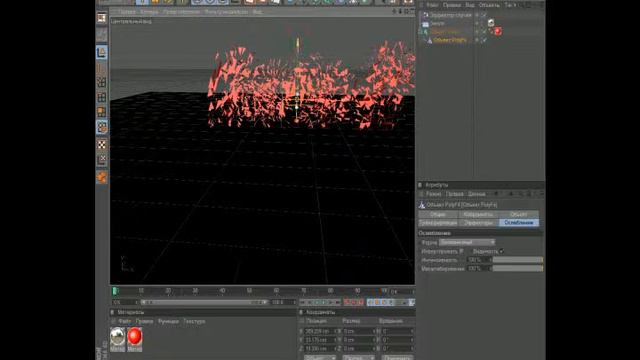Open the Object dropdown below position coordinates
640x360 pixels.
[320, 358]
